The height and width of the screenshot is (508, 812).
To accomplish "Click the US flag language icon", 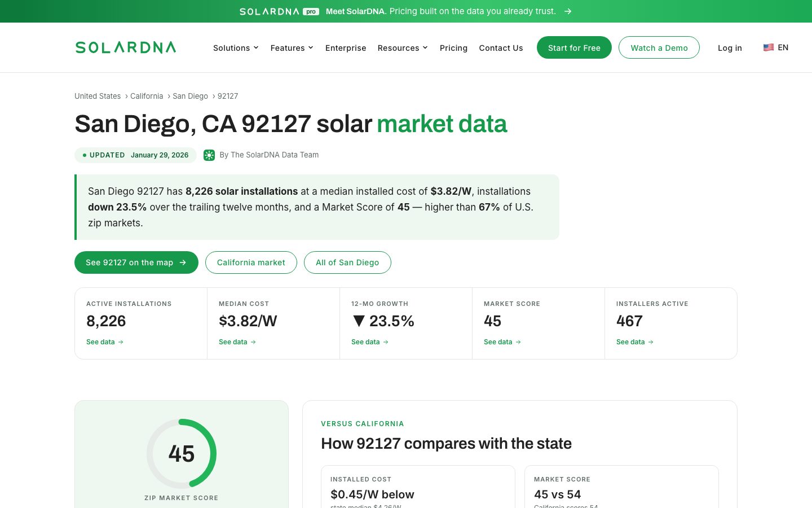I will 768,47.
